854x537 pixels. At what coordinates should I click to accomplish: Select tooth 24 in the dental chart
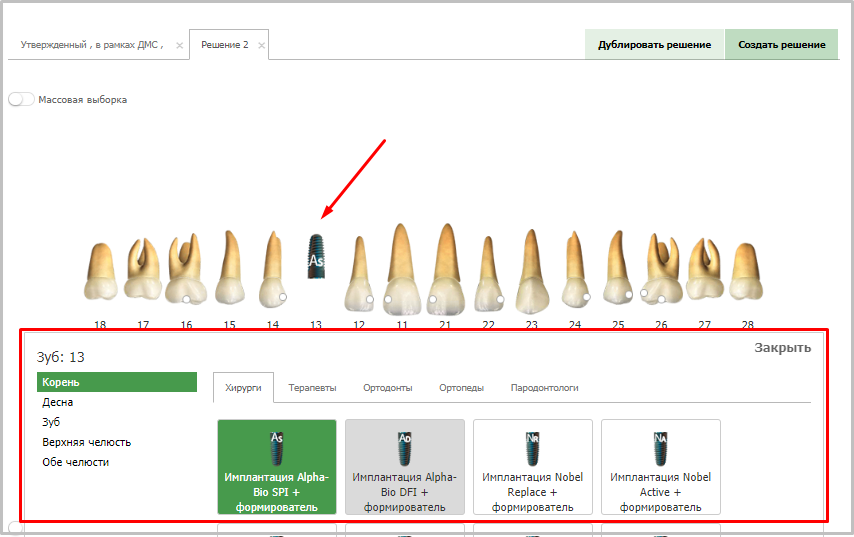pos(575,270)
